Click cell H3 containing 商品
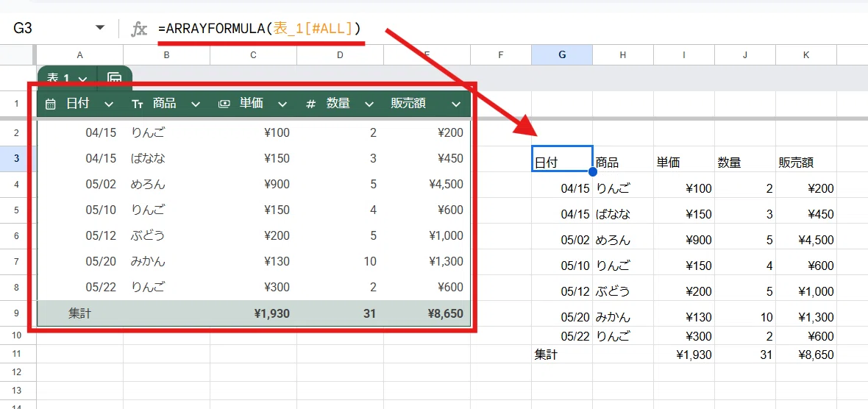This screenshot has width=868, height=409. point(623,159)
